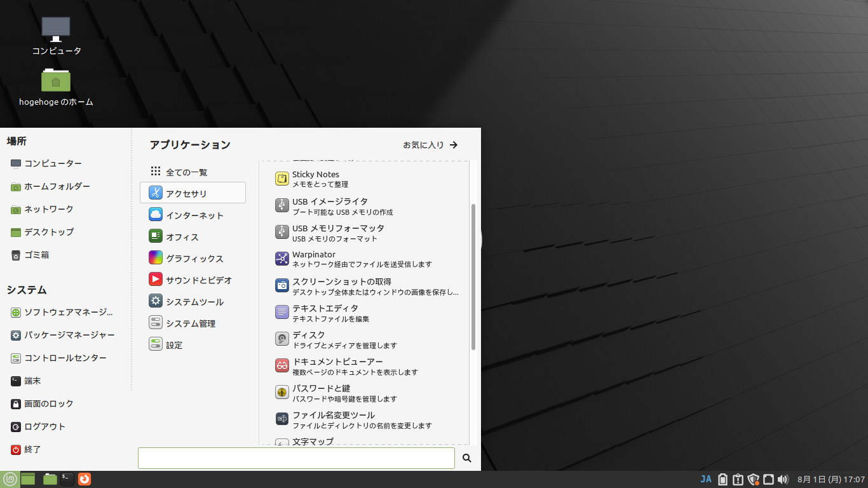Click the JA input method indicator
868x488 pixels.
pos(706,479)
